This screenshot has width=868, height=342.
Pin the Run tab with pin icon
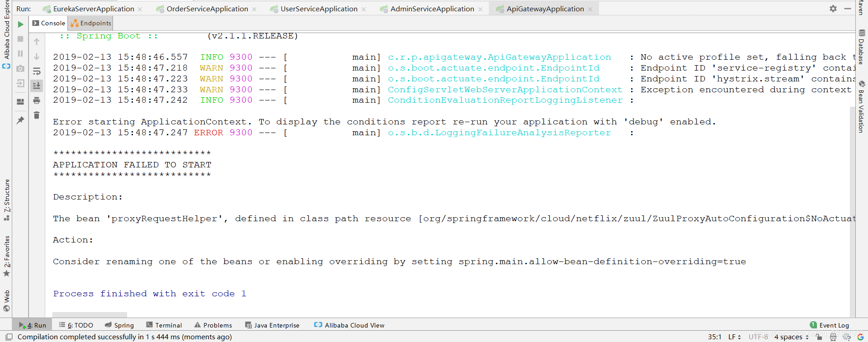pos(20,120)
